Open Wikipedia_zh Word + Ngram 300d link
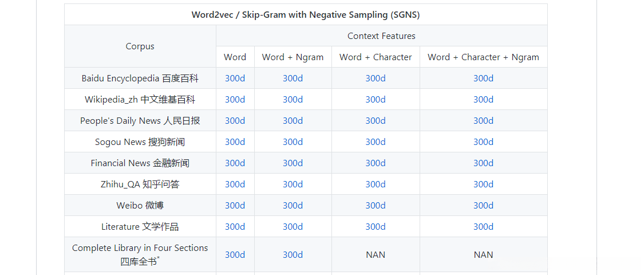This screenshot has height=275, width=644. pyautogui.click(x=293, y=100)
